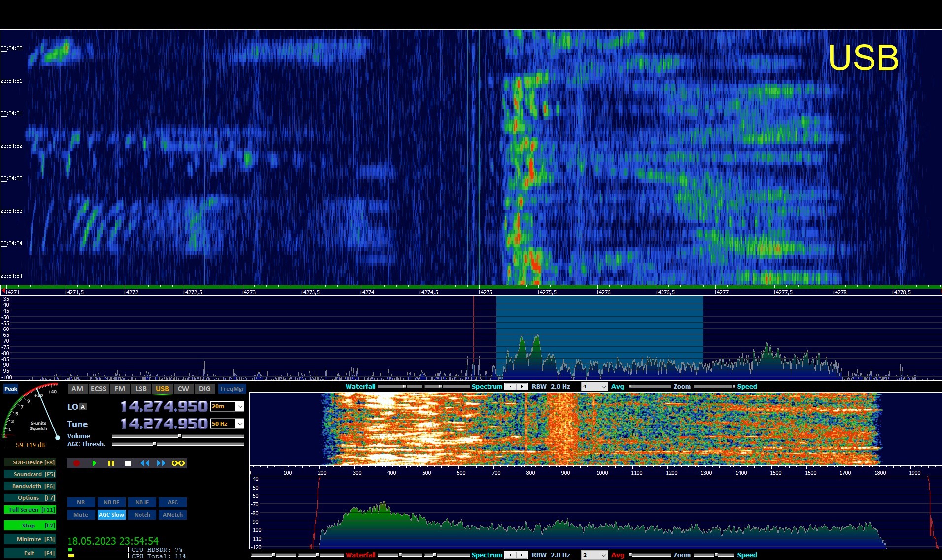This screenshot has height=560, width=942.
Task: Switch to LSB mode
Action: pos(141,389)
